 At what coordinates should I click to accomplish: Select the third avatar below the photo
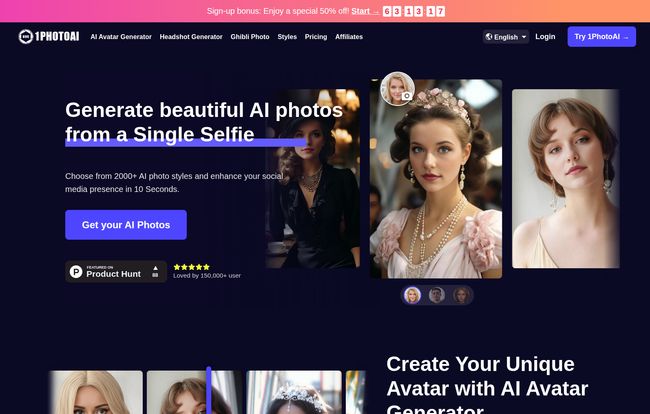[x=460, y=295]
